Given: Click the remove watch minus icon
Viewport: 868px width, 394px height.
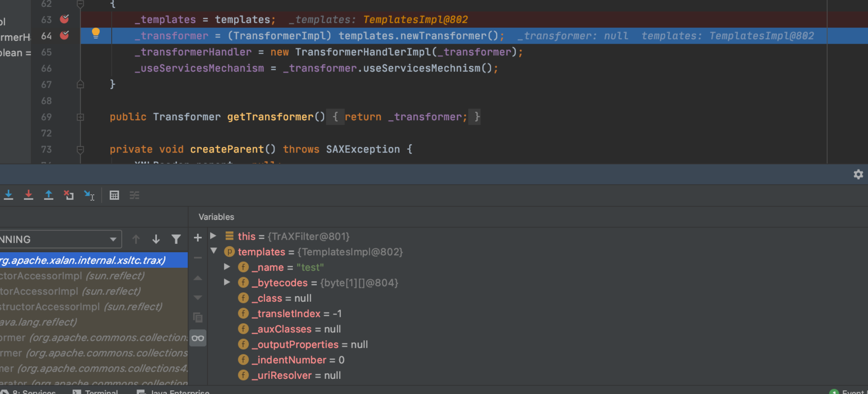Looking at the screenshot, I should pyautogui.click(x=198, y=258).
